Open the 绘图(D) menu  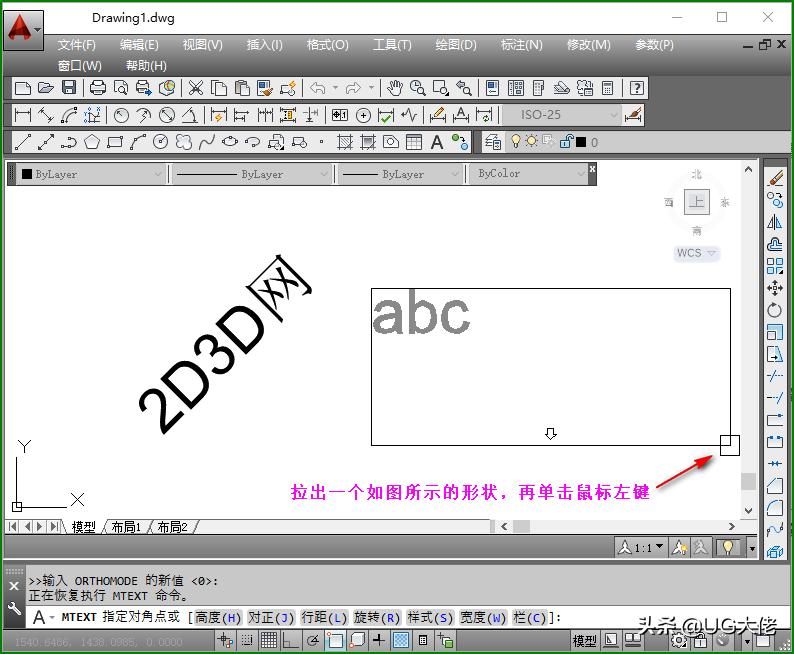(456, 45)
